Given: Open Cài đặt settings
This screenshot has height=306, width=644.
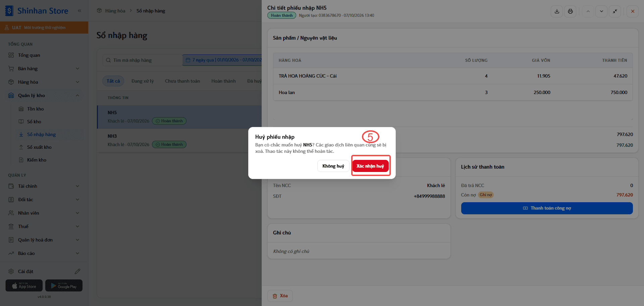Looking at the screenshot, I should pos(25,271).
